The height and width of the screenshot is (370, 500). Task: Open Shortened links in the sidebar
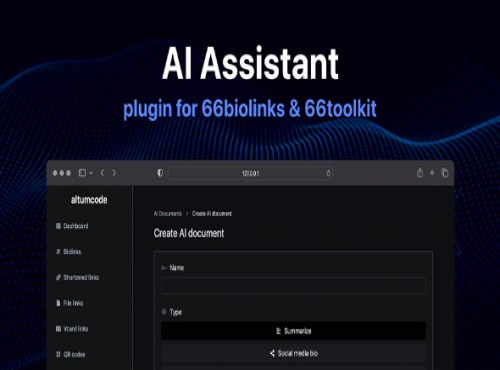77,277
